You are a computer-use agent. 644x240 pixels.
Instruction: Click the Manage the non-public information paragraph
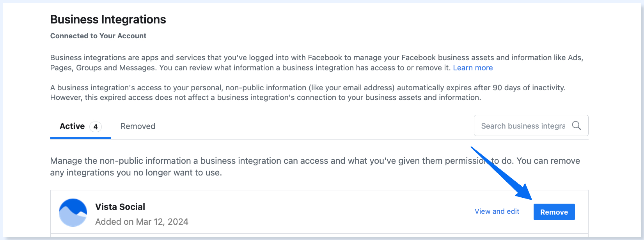315,167
